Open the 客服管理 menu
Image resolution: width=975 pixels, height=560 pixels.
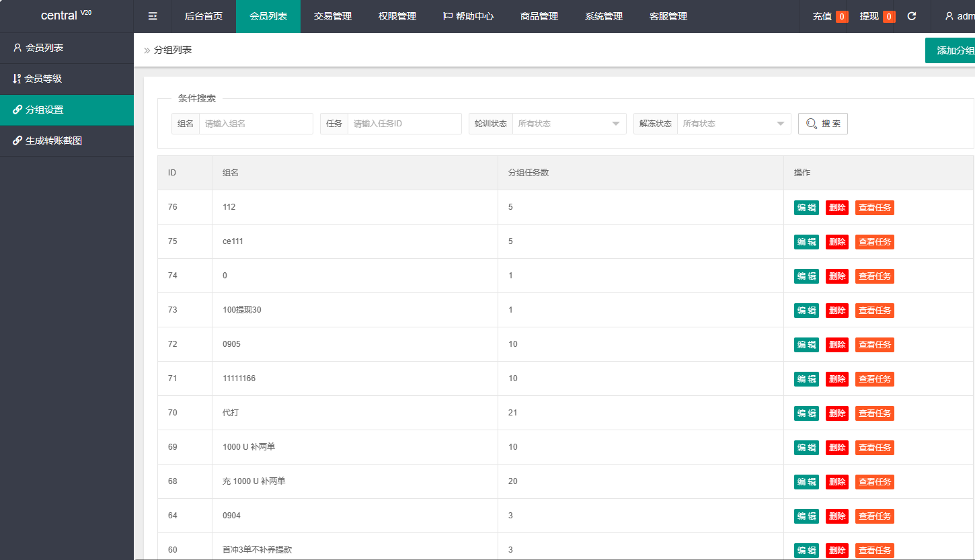pyautogui.click(x=668, y=16)
